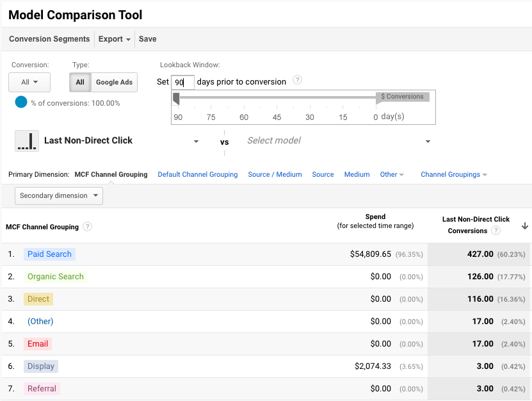Click the Save button
Viewport: 532px width, 401px height.
tap(147, 39)
